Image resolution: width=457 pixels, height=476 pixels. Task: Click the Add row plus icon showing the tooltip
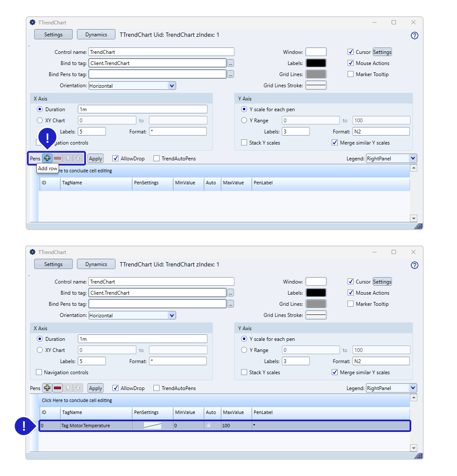tap(47, 158)
